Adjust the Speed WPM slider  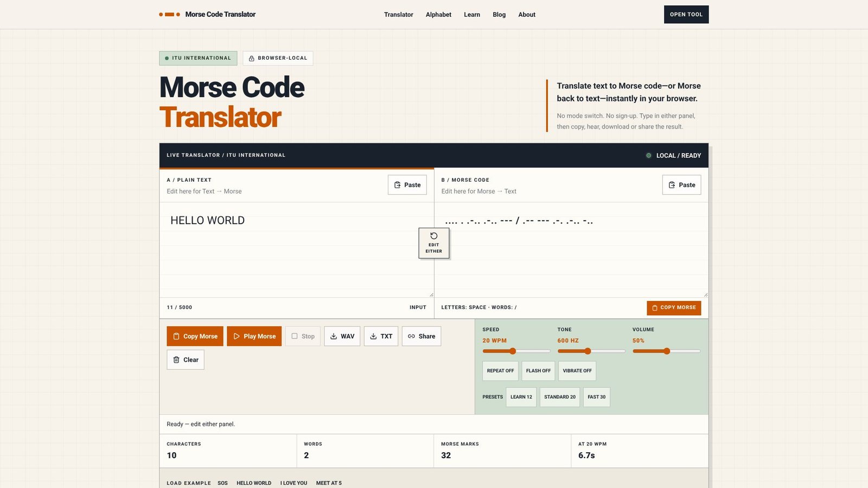(516, 351)
